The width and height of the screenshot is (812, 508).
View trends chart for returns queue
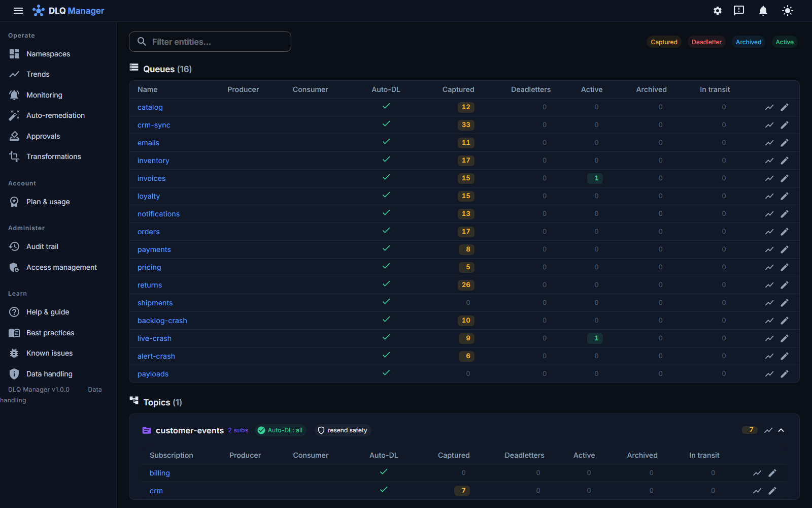(769, 285)
